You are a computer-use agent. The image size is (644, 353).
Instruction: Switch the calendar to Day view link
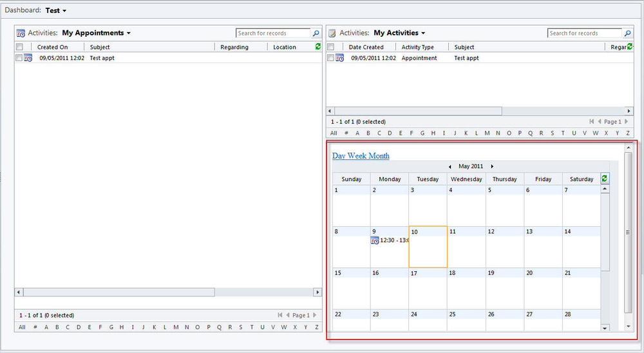click(x=339, y=156)
